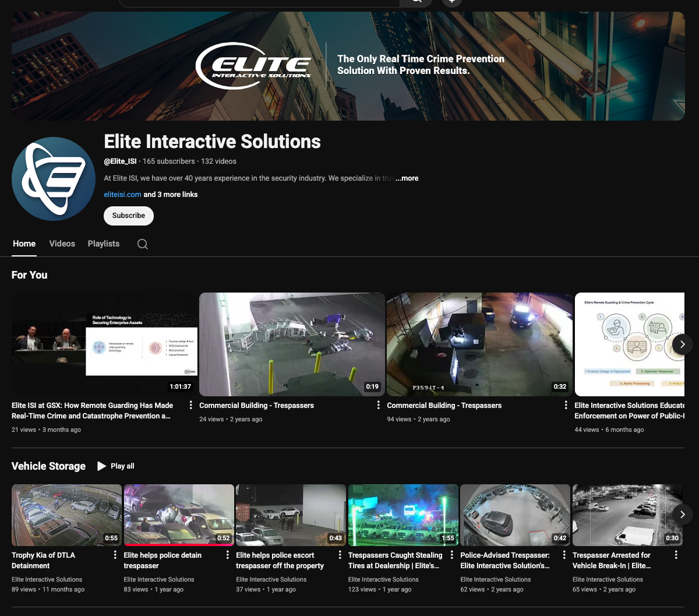
Task: Switch to the Videos tab
Action: click(62, 244)
